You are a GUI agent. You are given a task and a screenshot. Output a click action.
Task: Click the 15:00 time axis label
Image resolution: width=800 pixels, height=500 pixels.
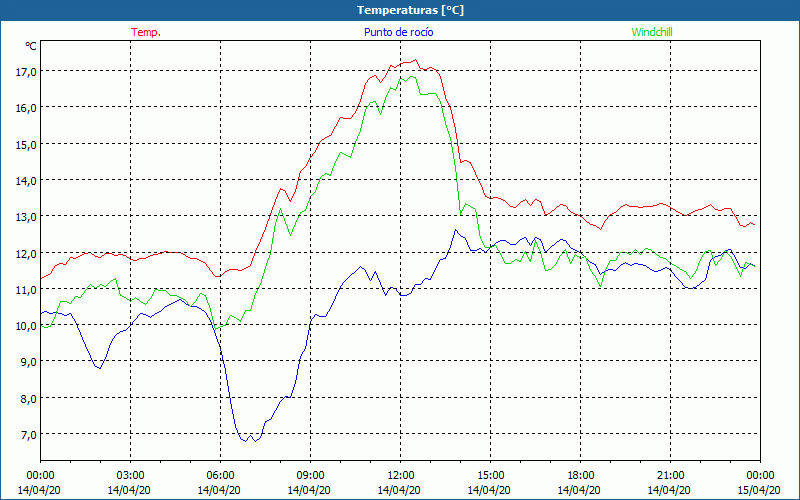490,476
